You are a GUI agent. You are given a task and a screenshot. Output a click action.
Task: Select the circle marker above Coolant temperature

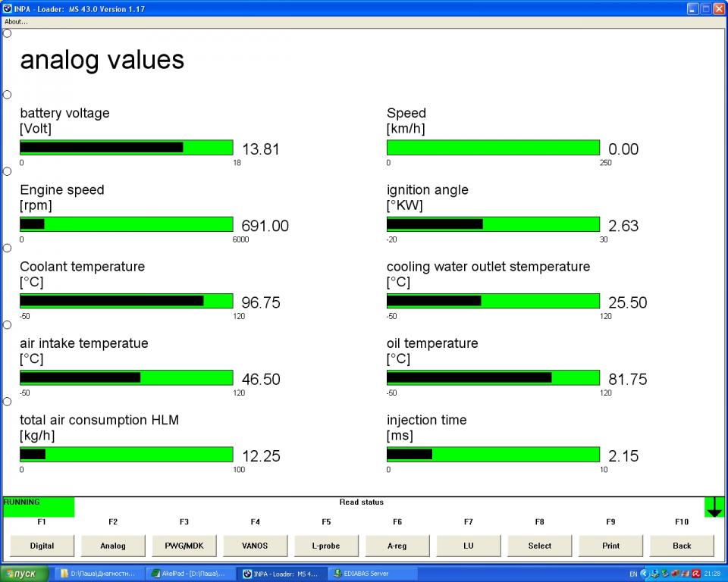click(7, 248)
